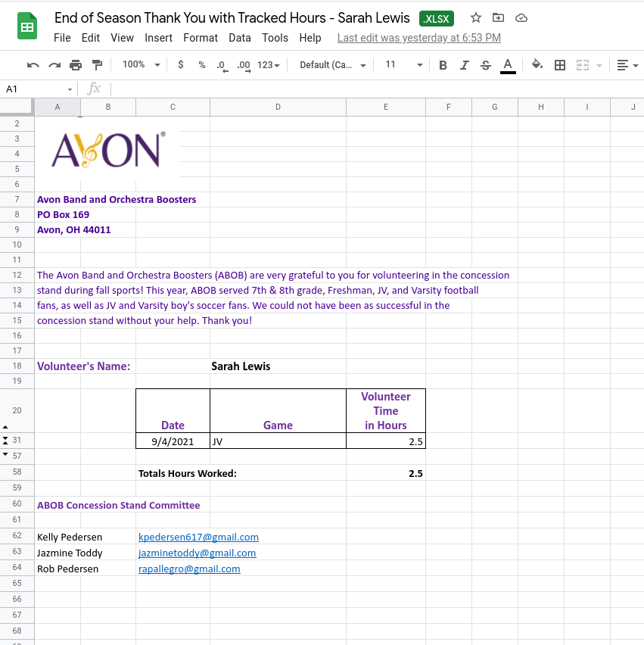Select the cell containing Sarah Lewis
644x645 pixels.
[x=278, y=366]
